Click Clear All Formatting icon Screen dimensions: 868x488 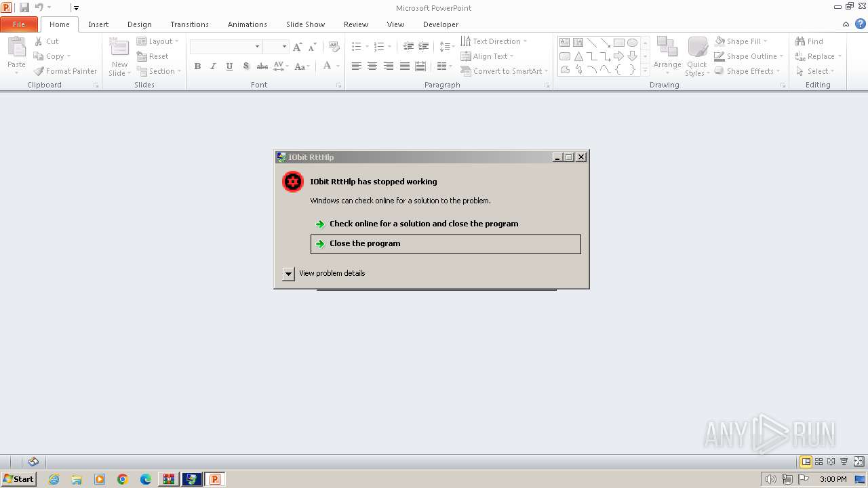point(334,47)
